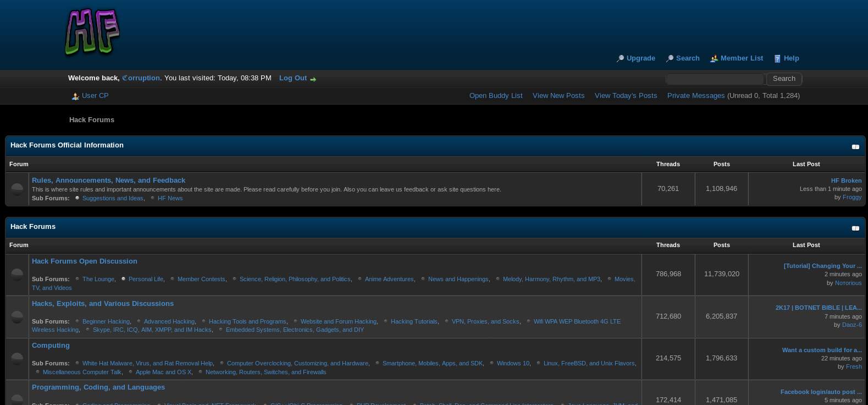
Task: Click forum status icon for Rules, Announcements row
Action: coord(17,189)
